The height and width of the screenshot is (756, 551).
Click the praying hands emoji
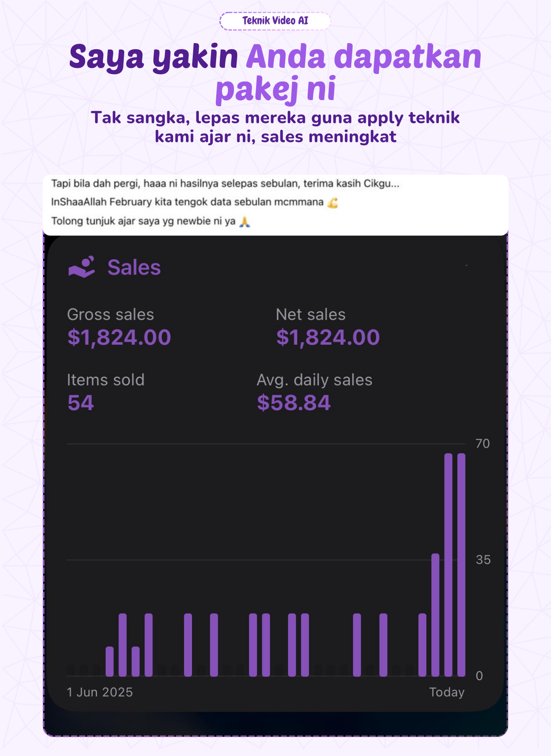pos(244,221)
